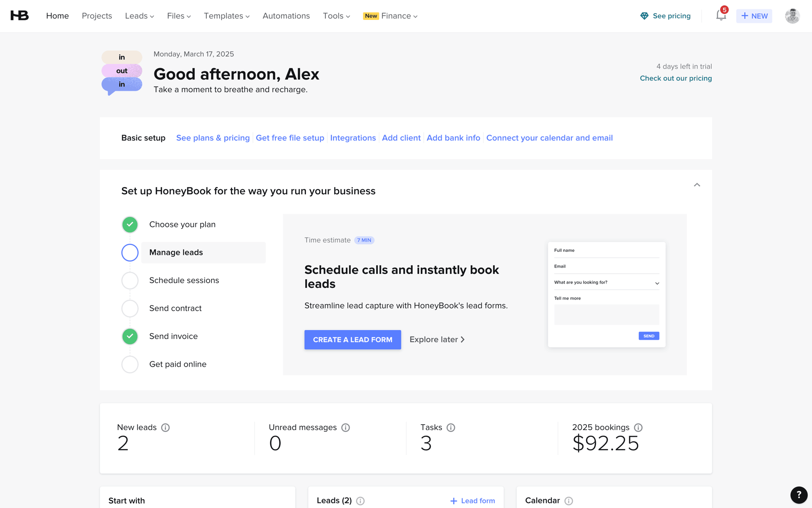Open the Automations page

pyautogui.click(x=286, y=16)
